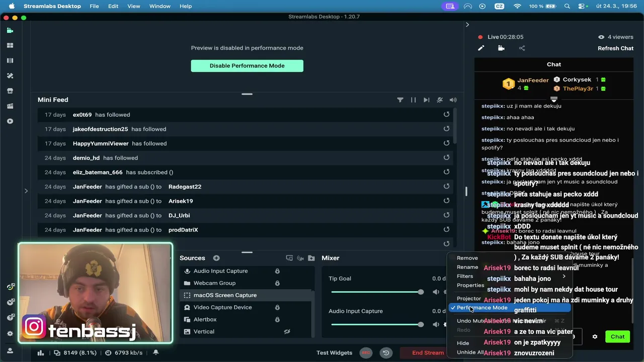Adjust the Audio Input Capture volume slider
Screen dimensions: 644x362
coord(376,324)
